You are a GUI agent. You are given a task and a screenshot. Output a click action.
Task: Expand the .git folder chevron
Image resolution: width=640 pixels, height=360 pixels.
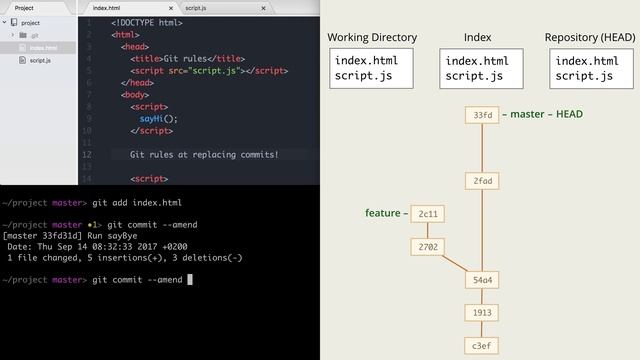coord(13,35)
